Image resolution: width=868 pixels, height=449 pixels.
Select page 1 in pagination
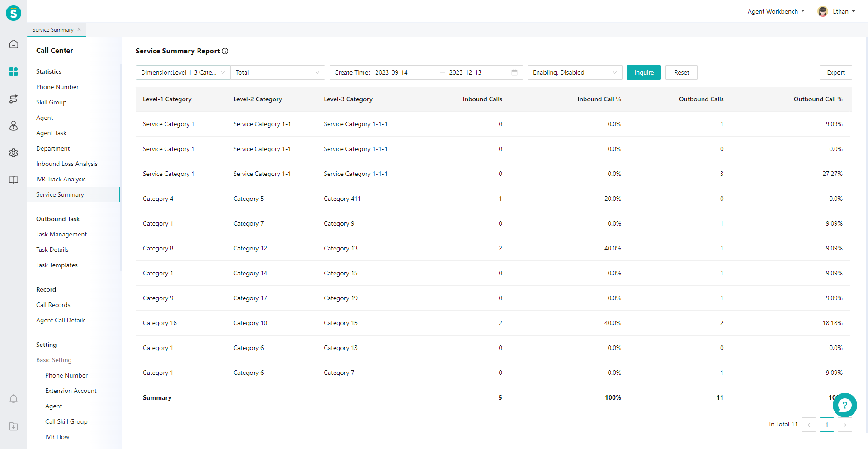[827, 425]
